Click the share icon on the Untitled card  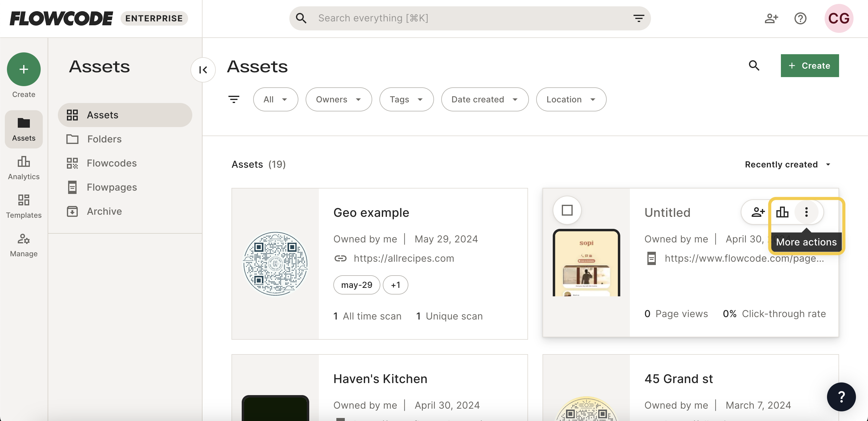click(758, 212)
